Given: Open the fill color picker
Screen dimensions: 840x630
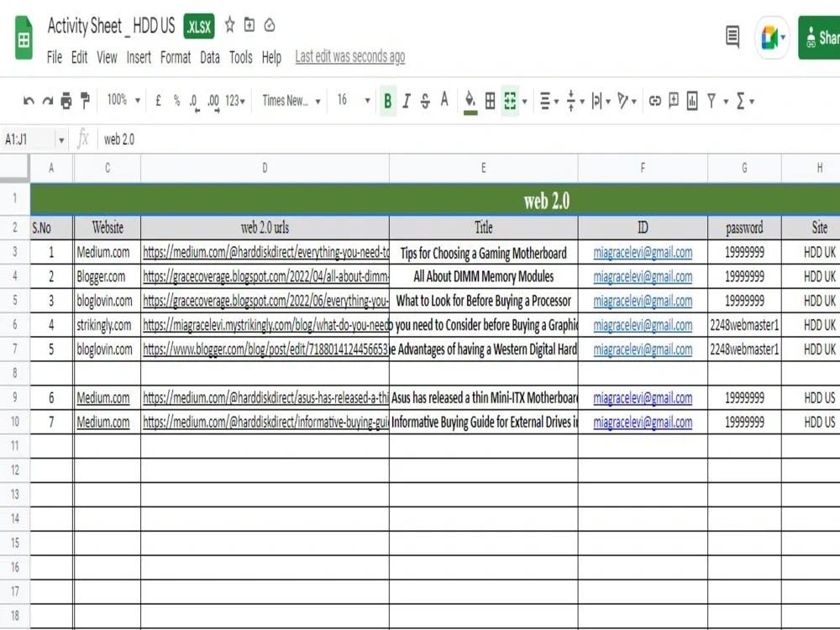Looking at the screenshot, I should pos(470,102).
